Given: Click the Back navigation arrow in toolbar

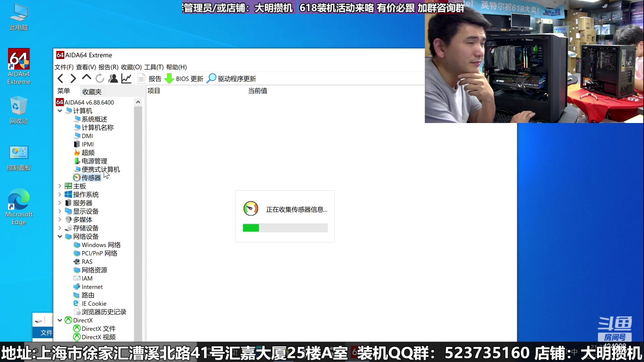Looking at the screenshot, I should point(60,79).
